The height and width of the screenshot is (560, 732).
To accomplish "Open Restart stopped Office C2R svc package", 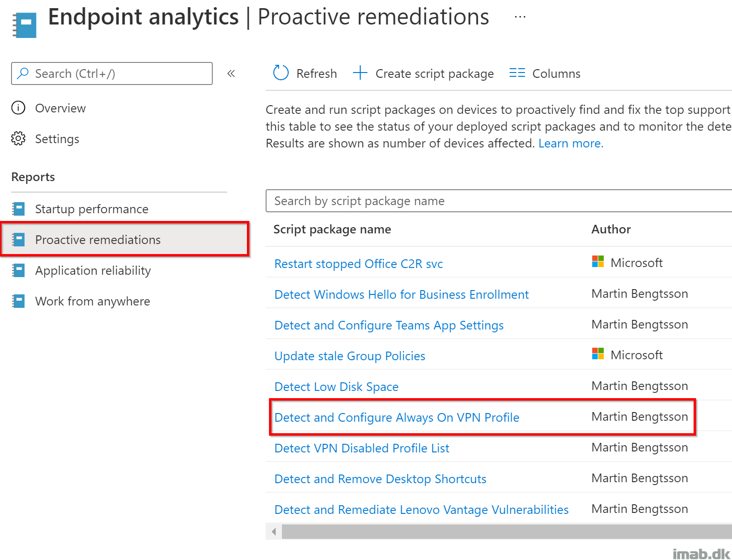I will (x=359, y=264).
